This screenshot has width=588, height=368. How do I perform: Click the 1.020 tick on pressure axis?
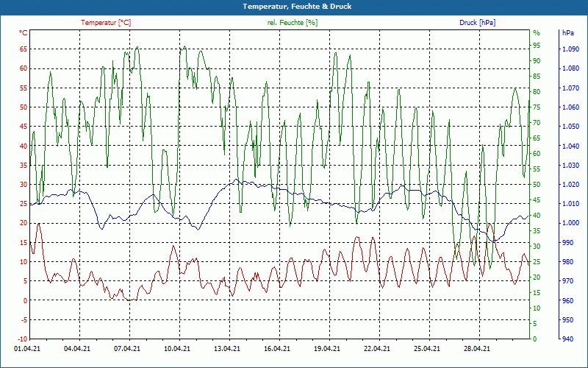tap(571, 185)
